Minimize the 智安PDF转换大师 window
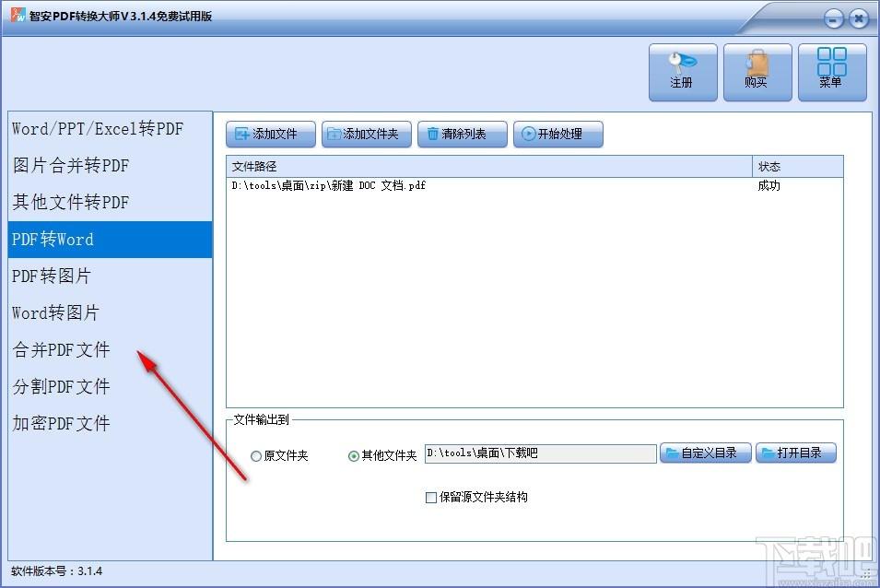 (x=833, y=19)
